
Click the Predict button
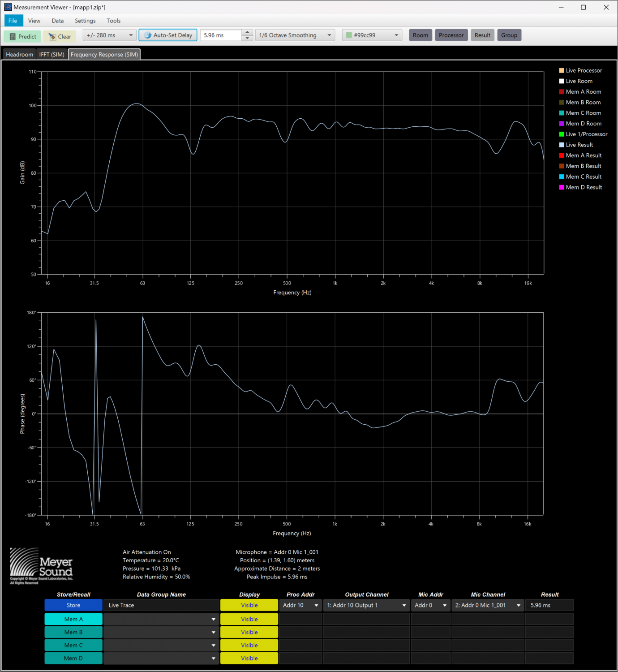point(22,36)
